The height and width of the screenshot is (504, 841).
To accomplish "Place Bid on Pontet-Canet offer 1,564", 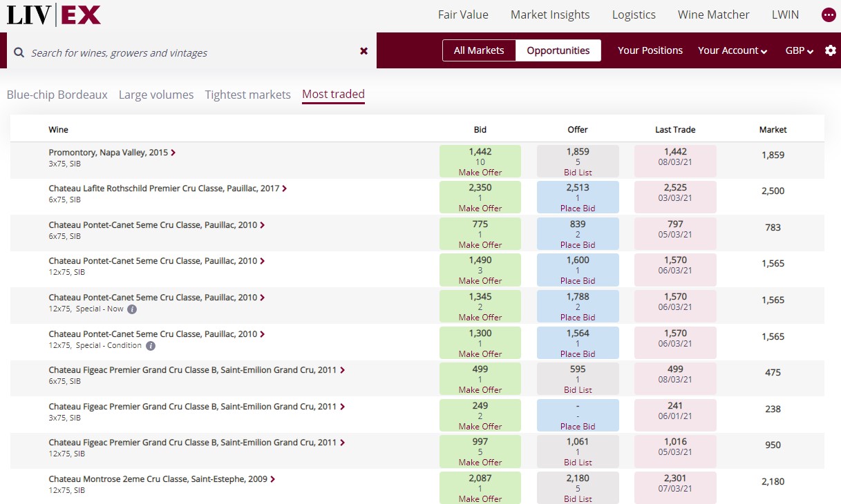I will click(x=578, y=353).
